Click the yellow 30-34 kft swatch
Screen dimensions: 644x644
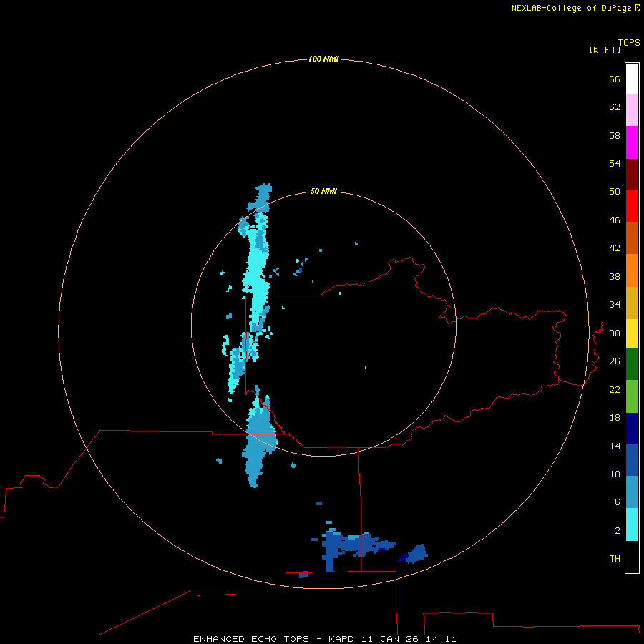click(x=632, y=333)
